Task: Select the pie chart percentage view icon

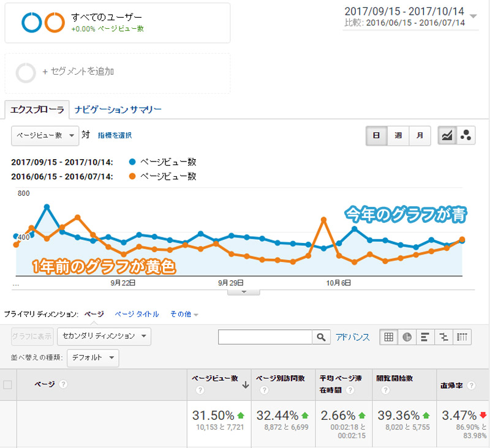Action: (407, 337)
